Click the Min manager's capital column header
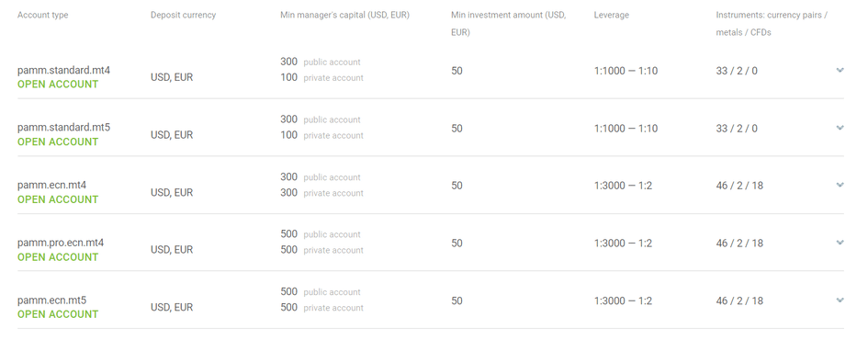The width and height of the screenshot is (868, 340). pyautogui.click(x=344, y=15)
